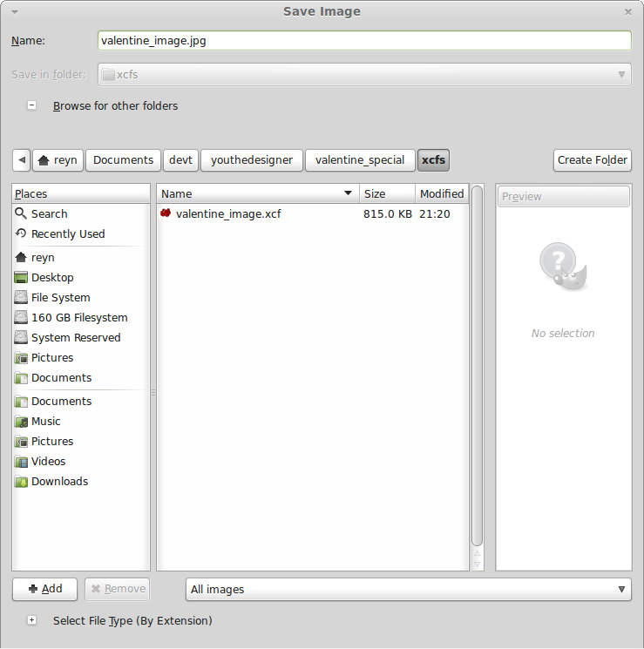The width and height of the screenshot is (644, 649).
Task: Open the Videos bookmark folder
Action: 48,461
